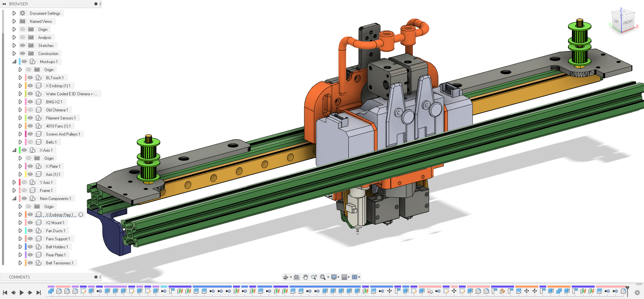Click the Viewports layout icon
644x299 pixels.
pos(354,277)
